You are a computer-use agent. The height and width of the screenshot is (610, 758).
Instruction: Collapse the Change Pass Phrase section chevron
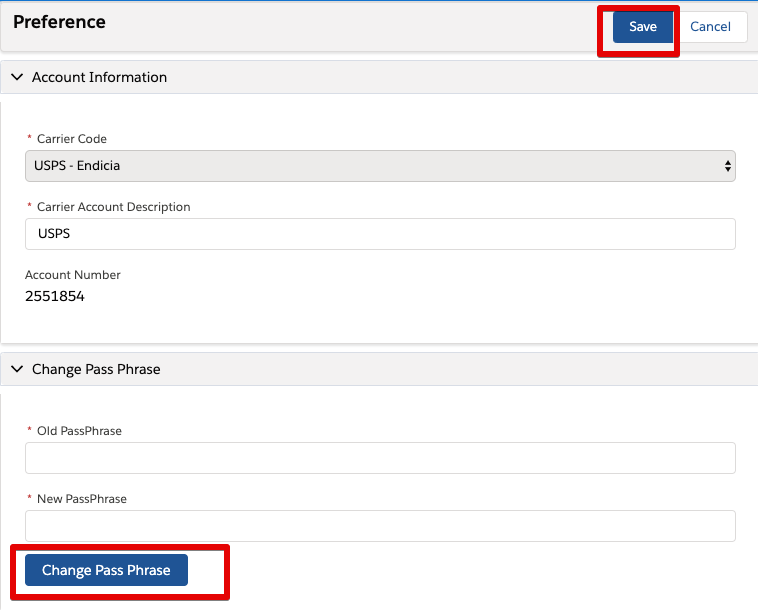point(17,369)
